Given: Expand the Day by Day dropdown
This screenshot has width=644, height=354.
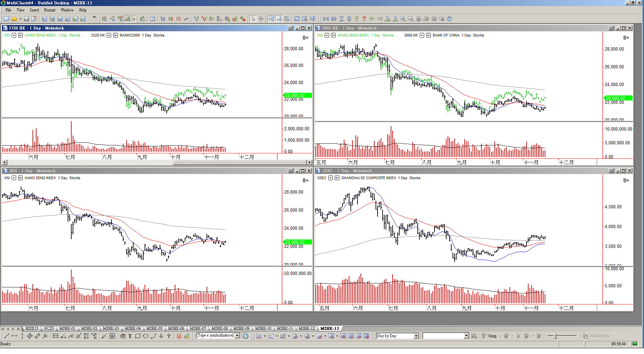Looking at the screenshot, I should tap(416, 336).
